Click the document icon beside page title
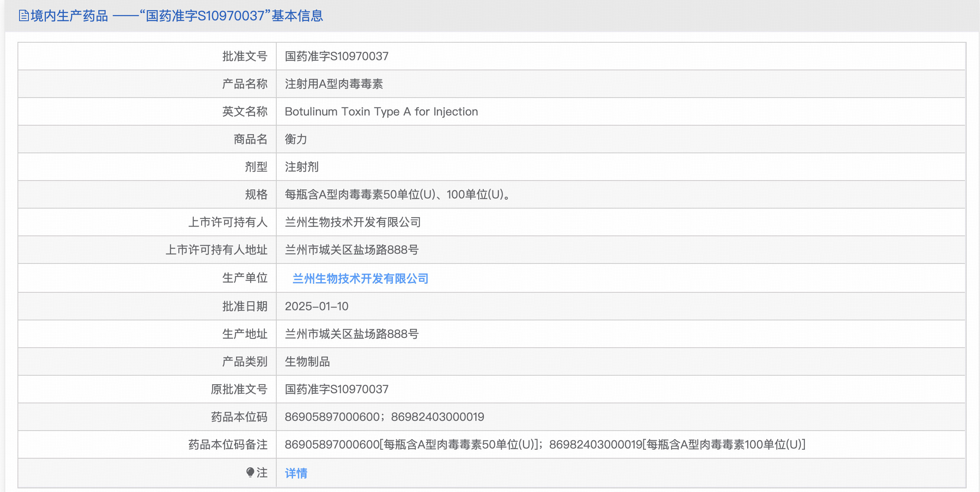980x492 pixels. click(x=24, y=16)
